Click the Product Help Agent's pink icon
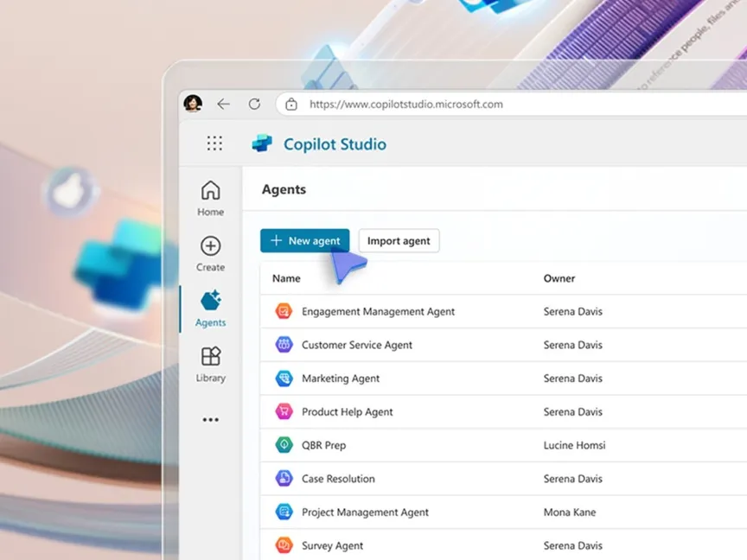The image size is (747, 560). click(x=284, y=411)
